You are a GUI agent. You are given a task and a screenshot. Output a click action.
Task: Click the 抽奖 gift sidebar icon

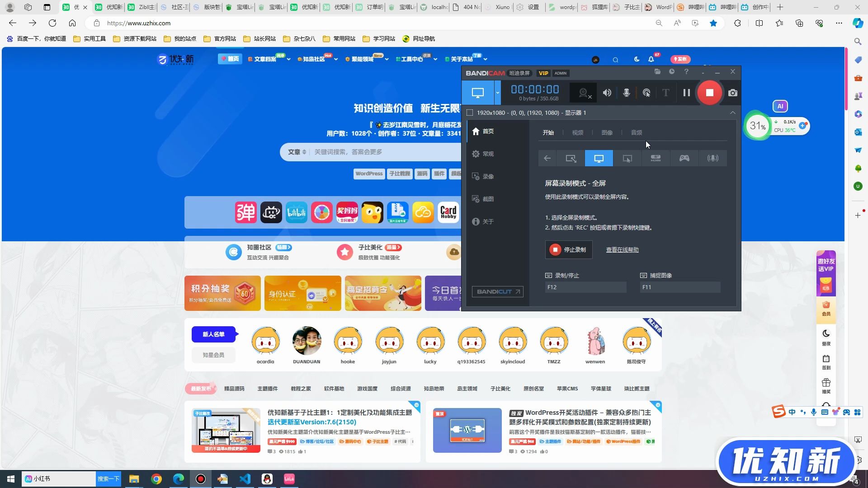826,386
